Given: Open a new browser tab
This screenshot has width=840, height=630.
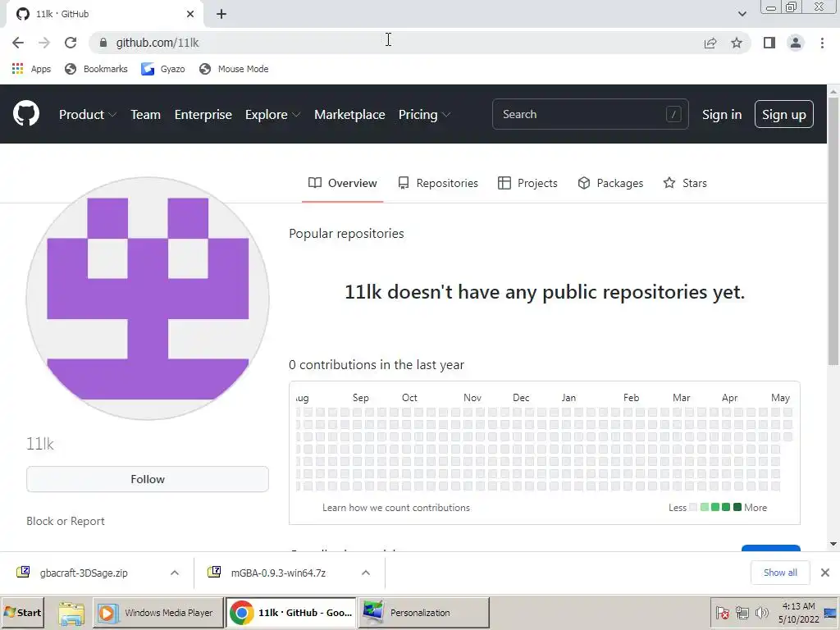Looking at the screenshot, I should [221, 14].
